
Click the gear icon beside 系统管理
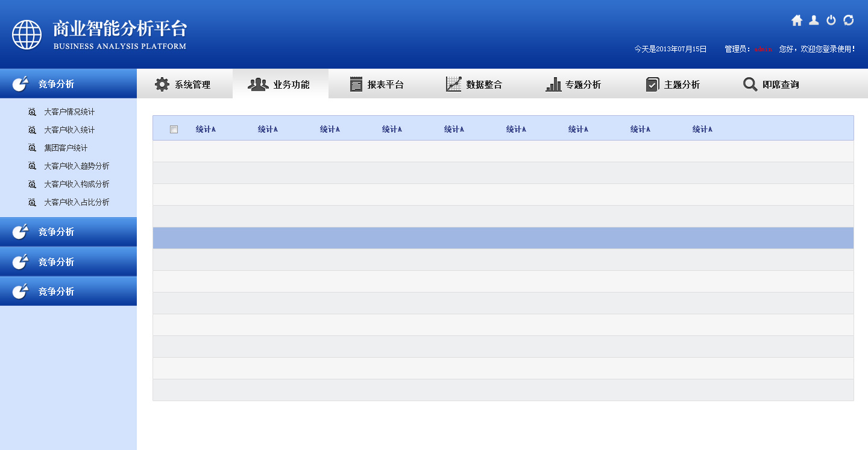(x=162, y=84)
